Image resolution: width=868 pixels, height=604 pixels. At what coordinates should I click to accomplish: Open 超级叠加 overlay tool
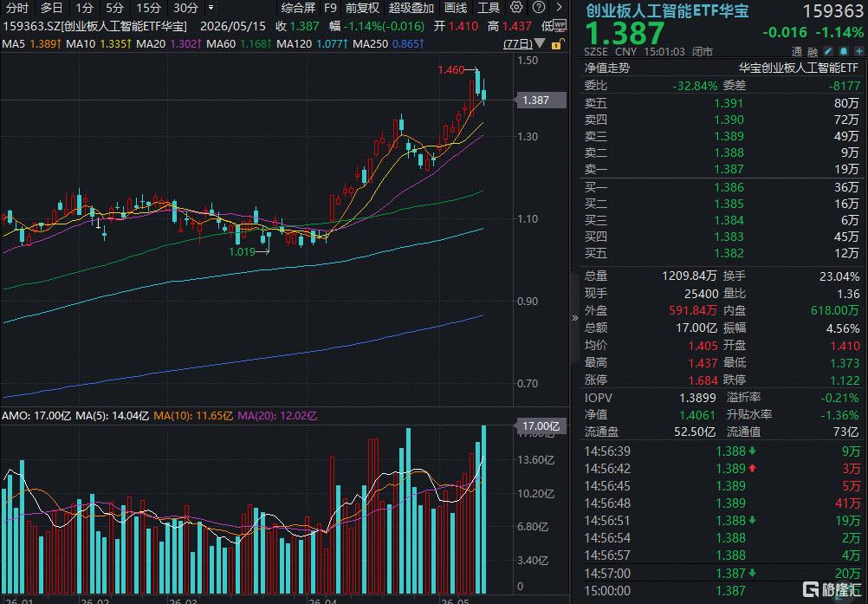pyautogui.click(x=411, y=8)
